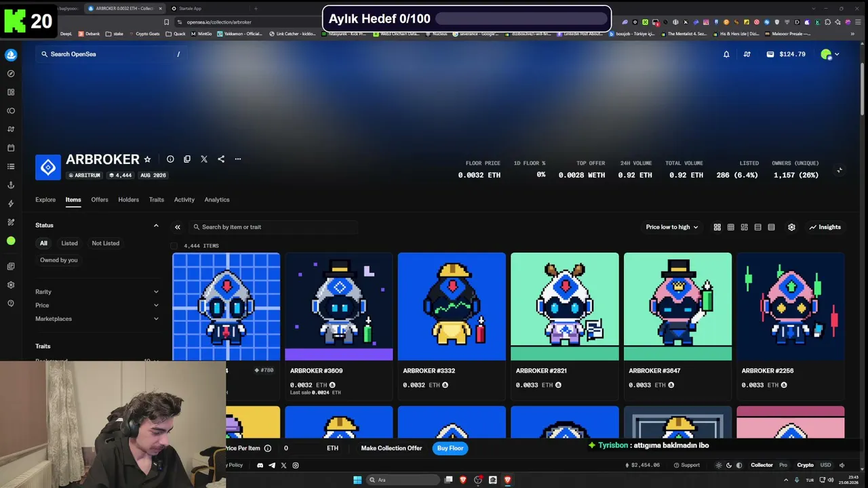Collapse the Status filter section
868x488 pixels.
156,225
